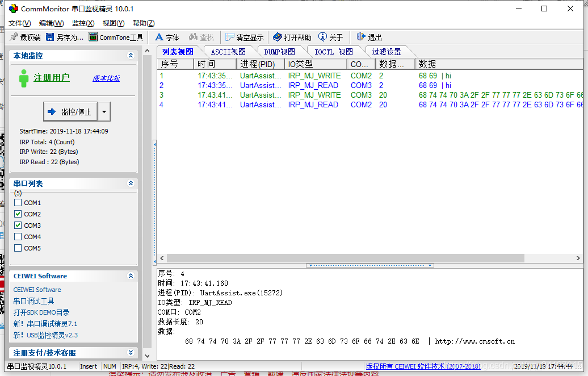Open the 监控(X) menu

pos(83,23)
